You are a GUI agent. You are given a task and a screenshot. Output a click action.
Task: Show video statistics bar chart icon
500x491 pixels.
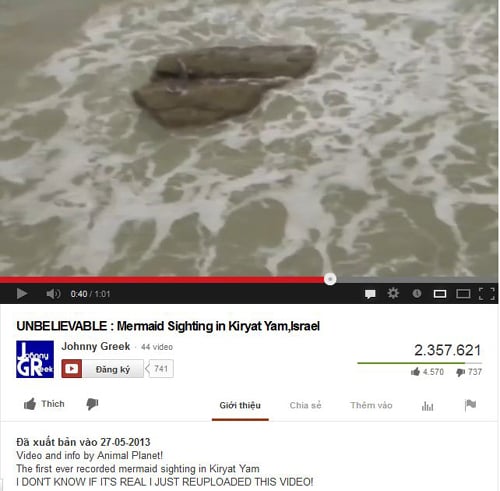click(427, 406)
